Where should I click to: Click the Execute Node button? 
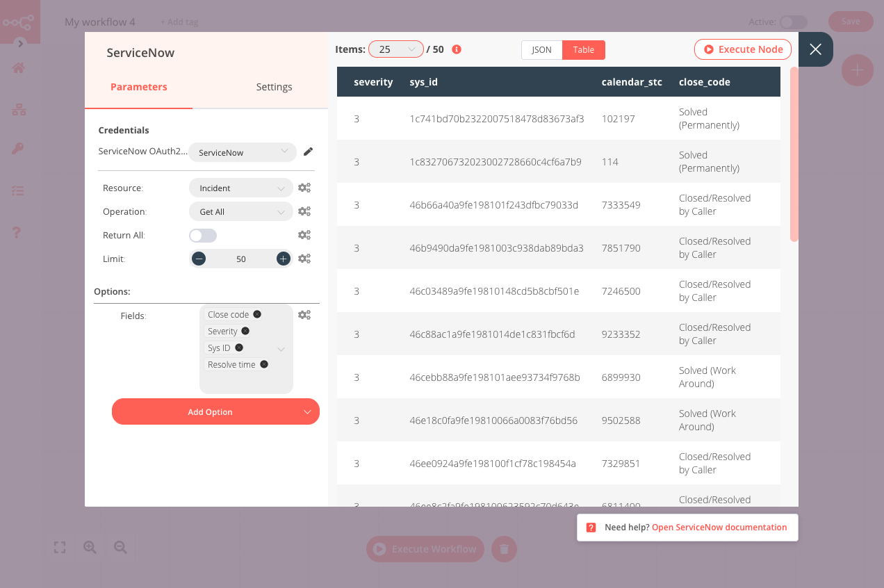tap(742, 49)
